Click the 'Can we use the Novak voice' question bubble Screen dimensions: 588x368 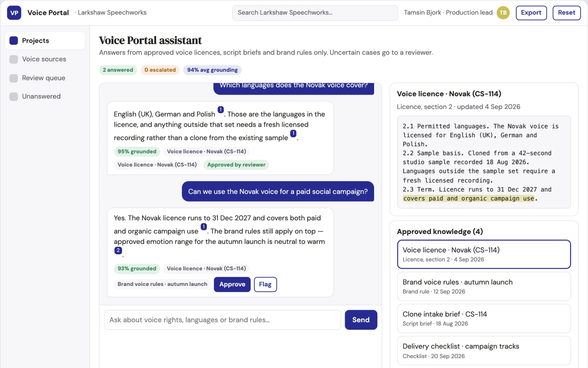coord(278,191)
